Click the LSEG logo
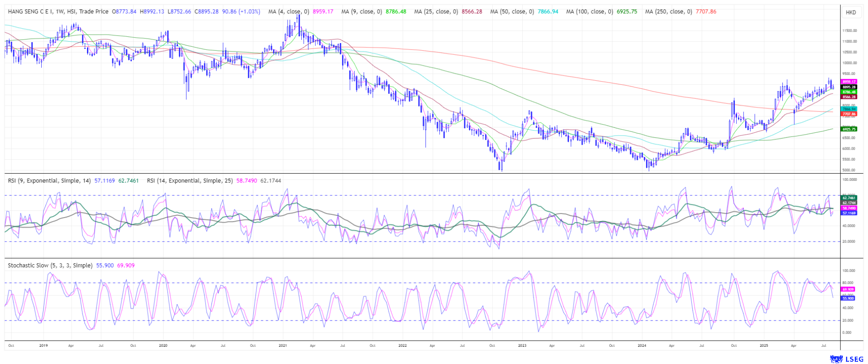Image resolution: width=868 pixels, height=364 pixels. coord(846,359)
